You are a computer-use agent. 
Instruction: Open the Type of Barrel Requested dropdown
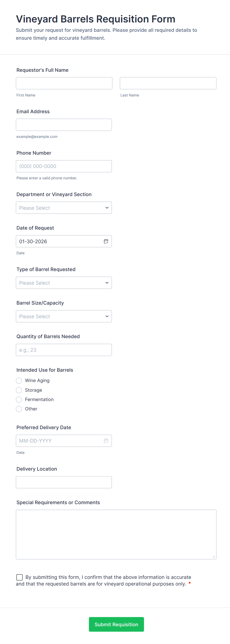(x=64, y=283)
